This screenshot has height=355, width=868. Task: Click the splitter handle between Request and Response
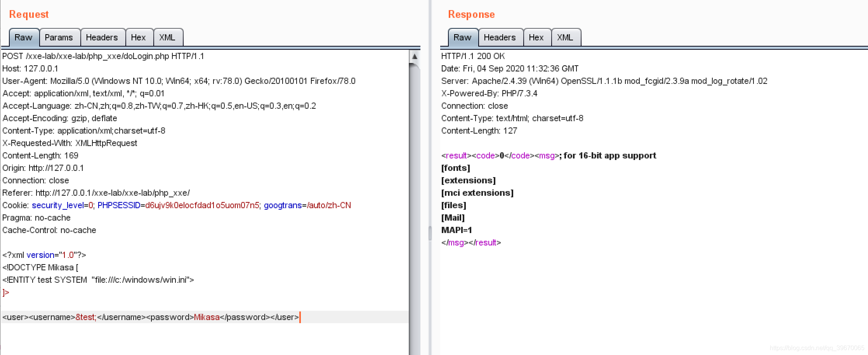(430, 233)
